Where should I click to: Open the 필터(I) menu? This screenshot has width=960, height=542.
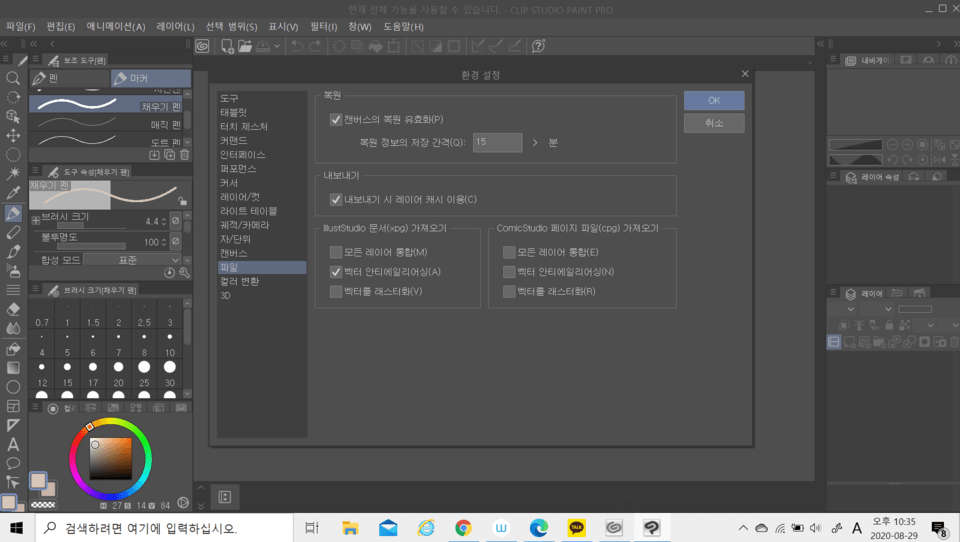[x=323, y=26]
